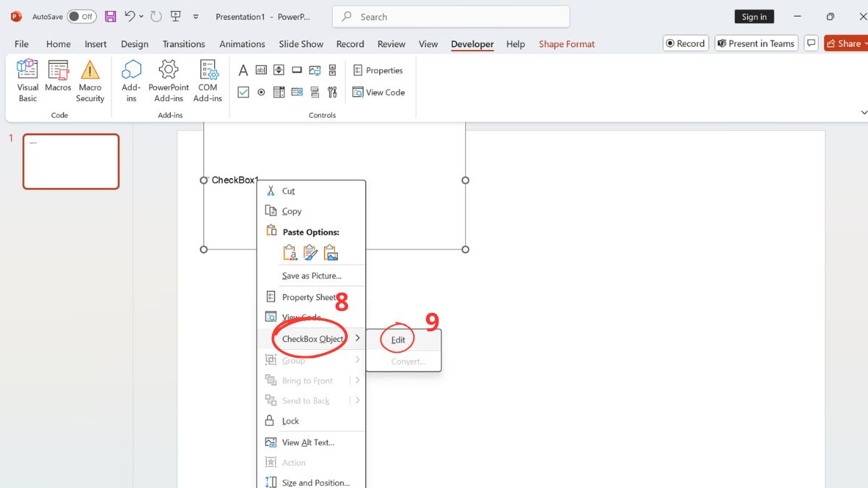Insert a Scroll Bar control
The image size is (868, 488).
(x=332, y=69)
